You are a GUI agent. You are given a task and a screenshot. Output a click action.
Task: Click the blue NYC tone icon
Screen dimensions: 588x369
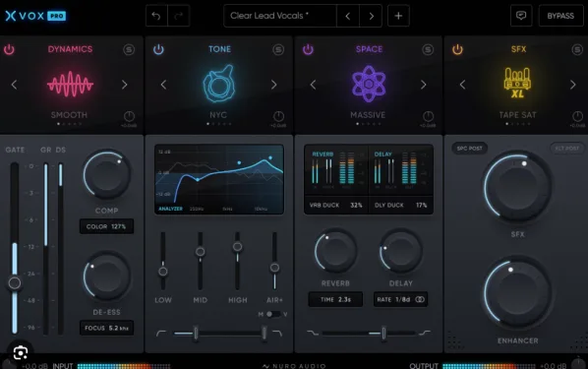[x=219, y=84]
